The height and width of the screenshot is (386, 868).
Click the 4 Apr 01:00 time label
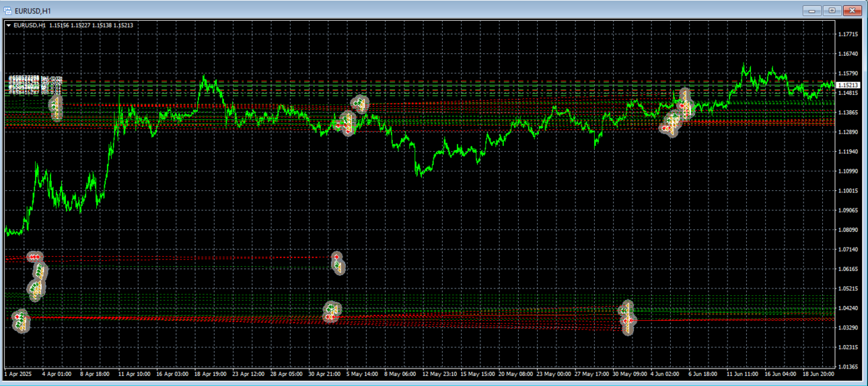tap(57, 373)
